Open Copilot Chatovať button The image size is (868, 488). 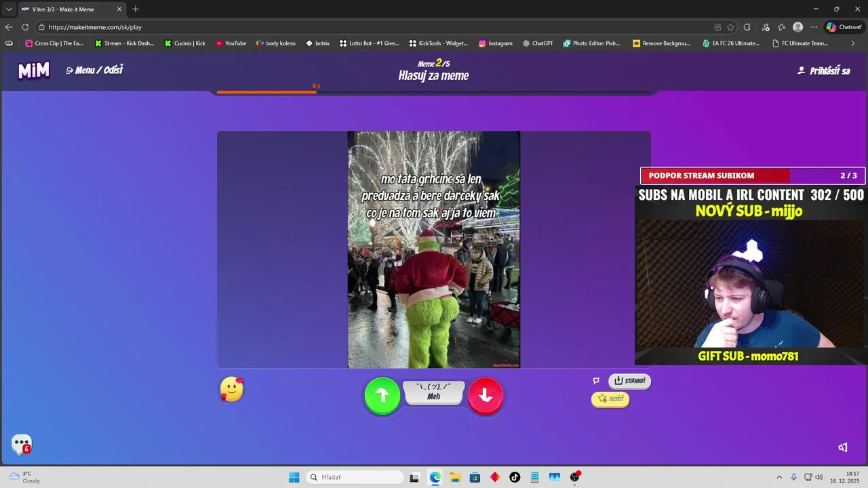tap(844, 27)
